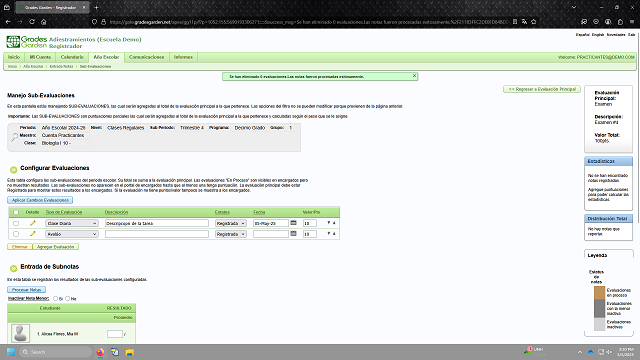Screen dimensions: 640x360
Task: Click the student photo thumbnail for Alicea Flores
Action: pos(20,333)
